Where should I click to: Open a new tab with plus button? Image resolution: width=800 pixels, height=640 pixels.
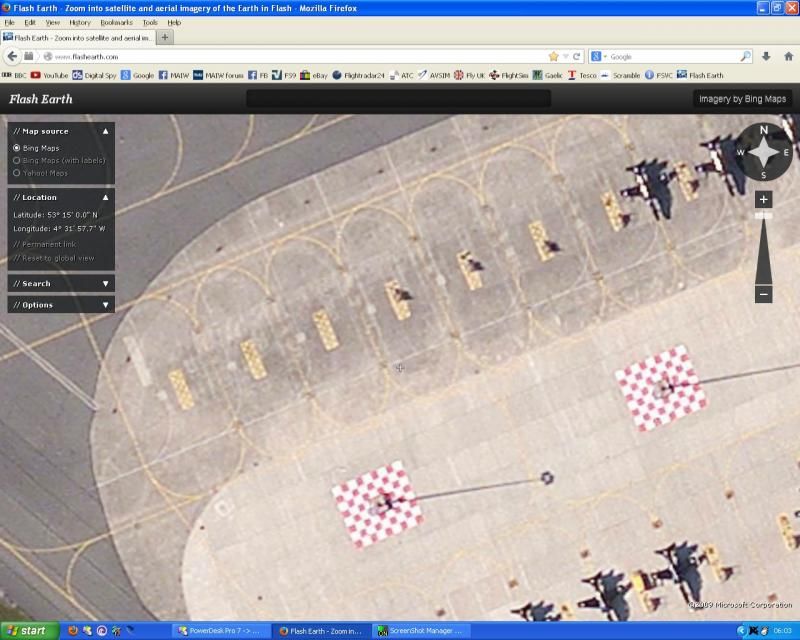point(164,37)
